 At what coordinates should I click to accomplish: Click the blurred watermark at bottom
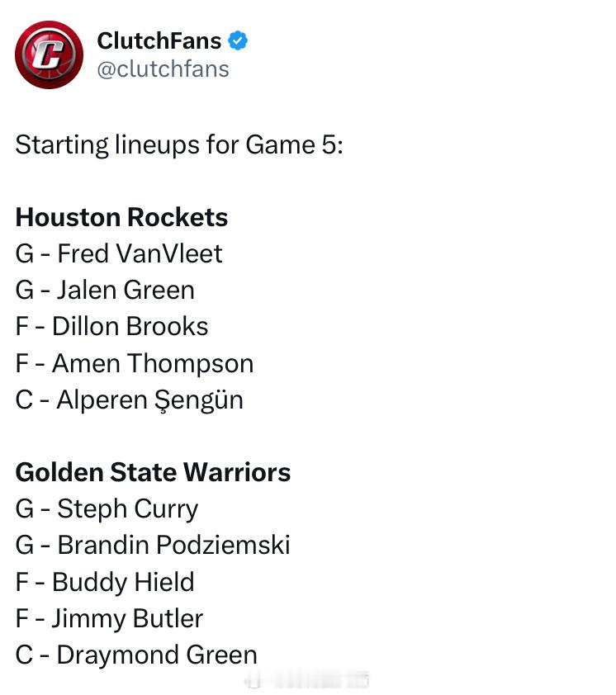(307, 679)
